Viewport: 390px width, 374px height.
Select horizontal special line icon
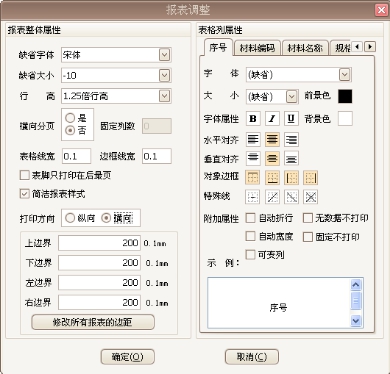click(253, 197)
